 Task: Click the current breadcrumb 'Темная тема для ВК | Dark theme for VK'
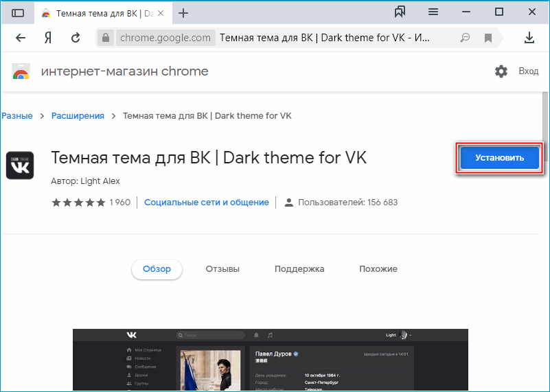coord(207,116)
